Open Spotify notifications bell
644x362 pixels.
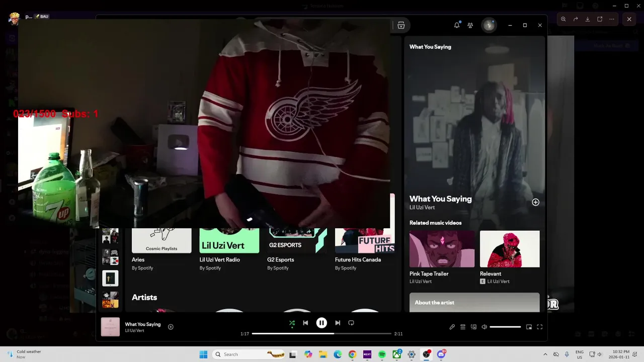[457, 25]
